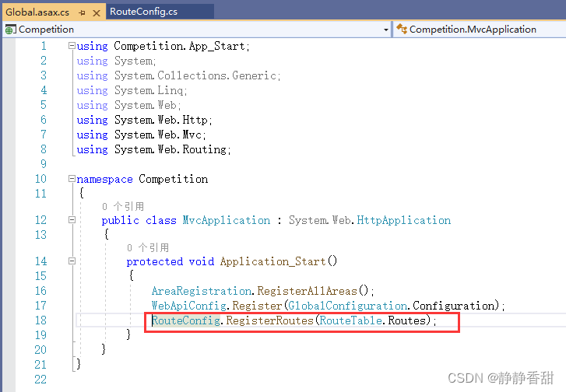Viewport: 566px width, 392px height.
Task: Click Competition.App_Start using line
Action: [x=163, y=46]
